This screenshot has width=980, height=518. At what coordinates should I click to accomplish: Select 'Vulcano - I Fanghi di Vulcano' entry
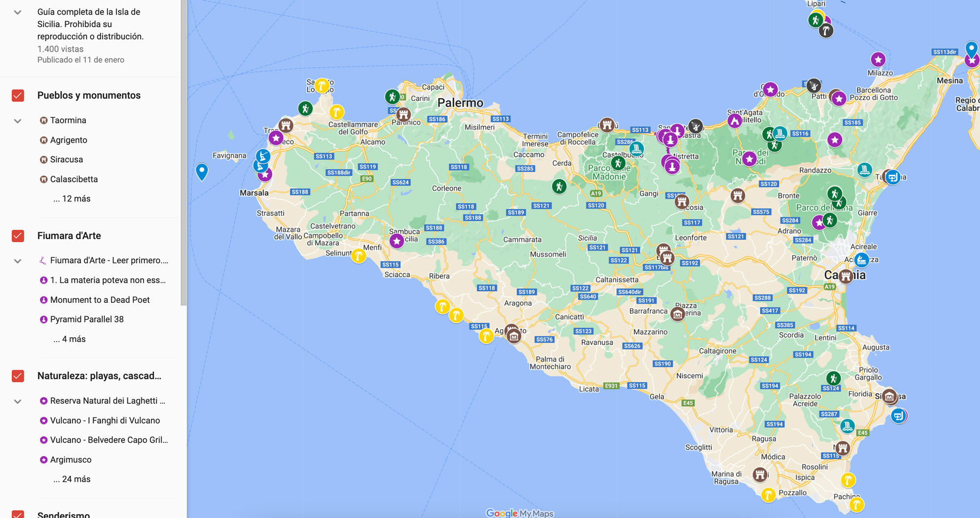click(105, 420)
